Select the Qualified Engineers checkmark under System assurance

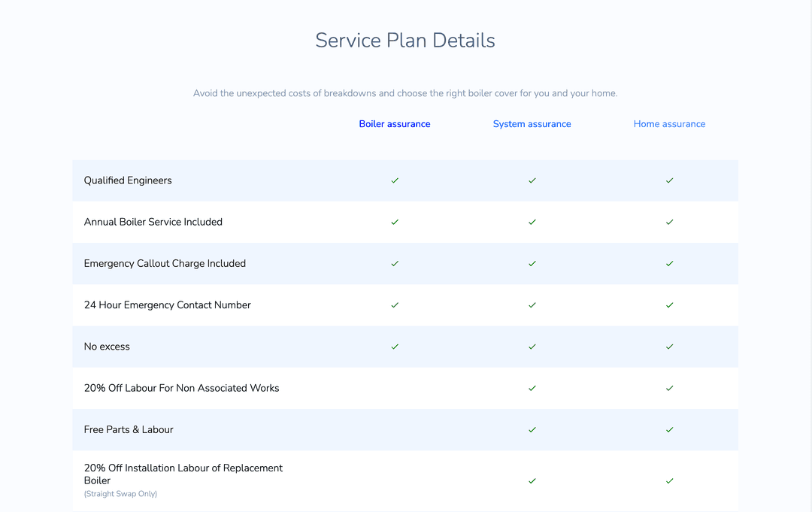pyautogui.click(x=532, y=180)
